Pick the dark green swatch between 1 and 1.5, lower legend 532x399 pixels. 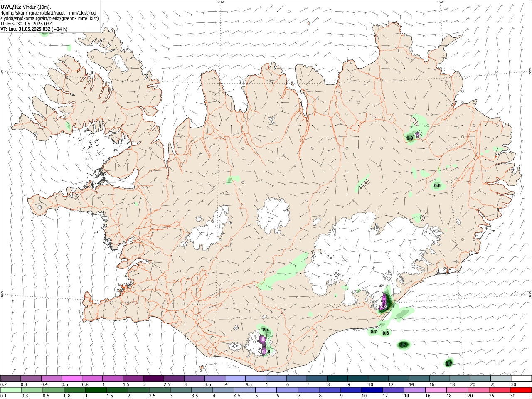[x=96, y=390]
